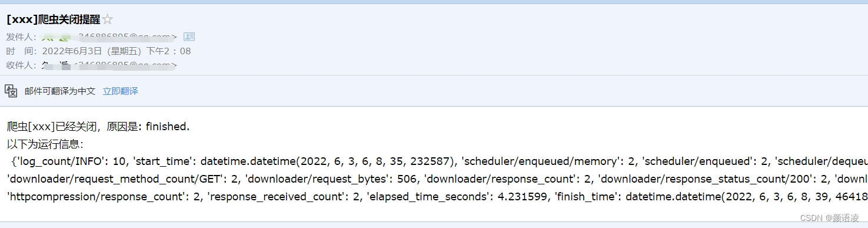Click the email subject [xxx]爬虫关闭提醒

53,19
